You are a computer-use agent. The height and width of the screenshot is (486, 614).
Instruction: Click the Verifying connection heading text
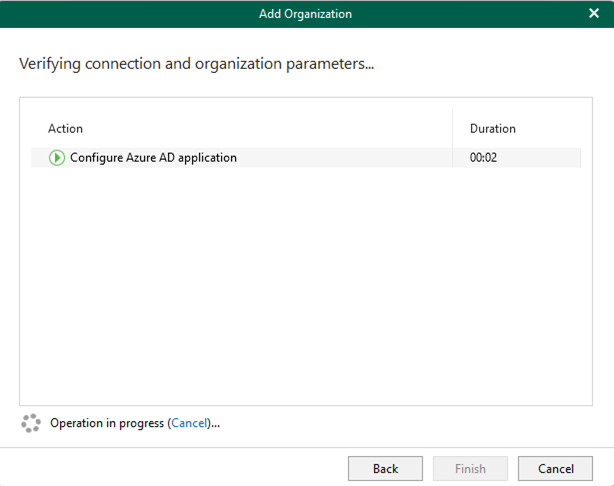[197, 64]
